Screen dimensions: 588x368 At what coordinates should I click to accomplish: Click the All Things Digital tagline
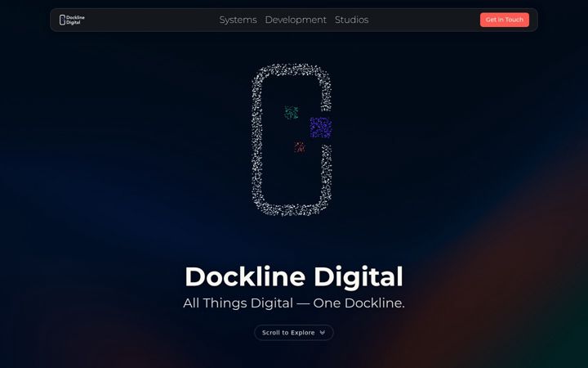(x=294, y=303)
